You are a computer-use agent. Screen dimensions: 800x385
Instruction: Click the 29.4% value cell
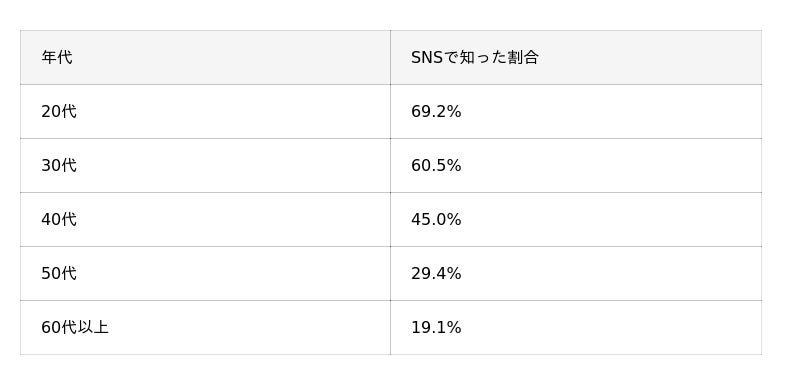point(576,273)
